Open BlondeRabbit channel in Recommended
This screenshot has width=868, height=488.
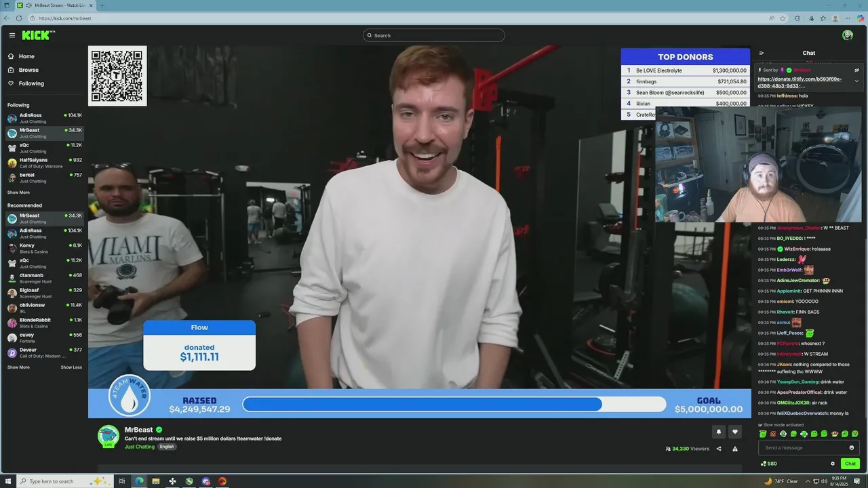pyautogui.click(x=45, y=323)
